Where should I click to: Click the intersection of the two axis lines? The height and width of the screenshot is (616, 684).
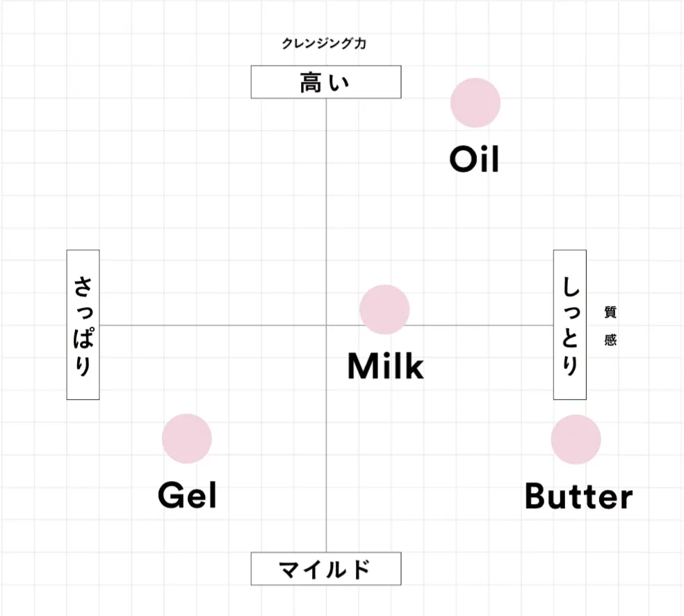pos(326,325)
